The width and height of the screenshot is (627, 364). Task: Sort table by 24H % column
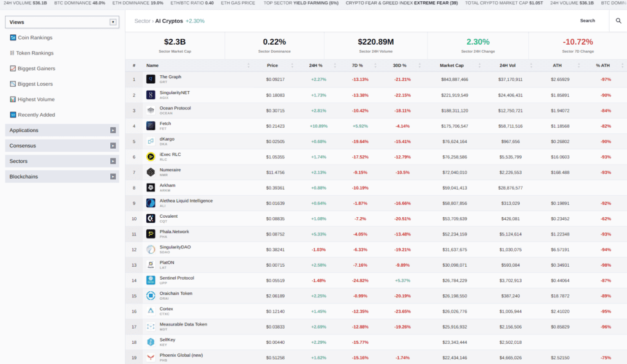point(315,65)
